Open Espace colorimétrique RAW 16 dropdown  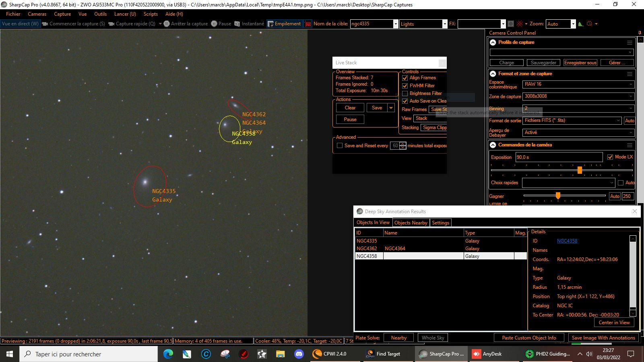click(578, 84)
